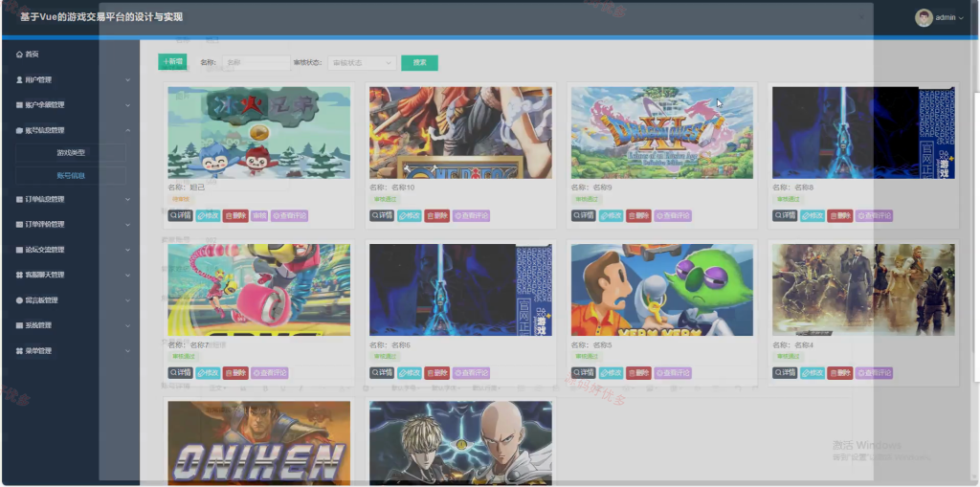Image resolution: width=980 pixels, height=487 pixels.
Task: Open 详情 for the 妲己 card
Action: (180, 215)
